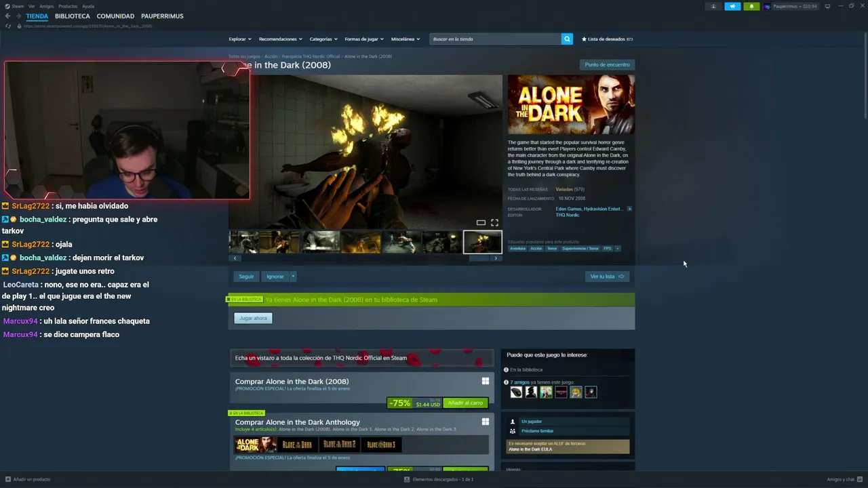The image size is (868, 488).
Task: Click the 'Supervivencia / Terror' tag
Action: [580, 248]
